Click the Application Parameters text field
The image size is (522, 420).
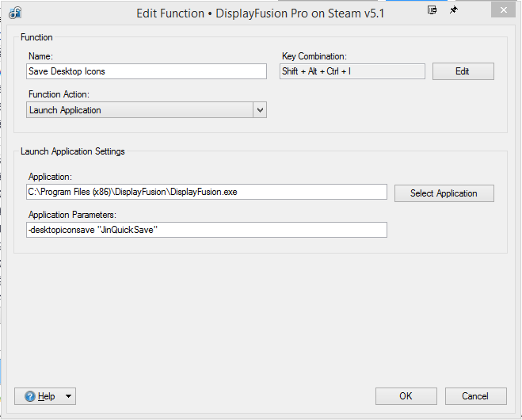coord(206,230)
